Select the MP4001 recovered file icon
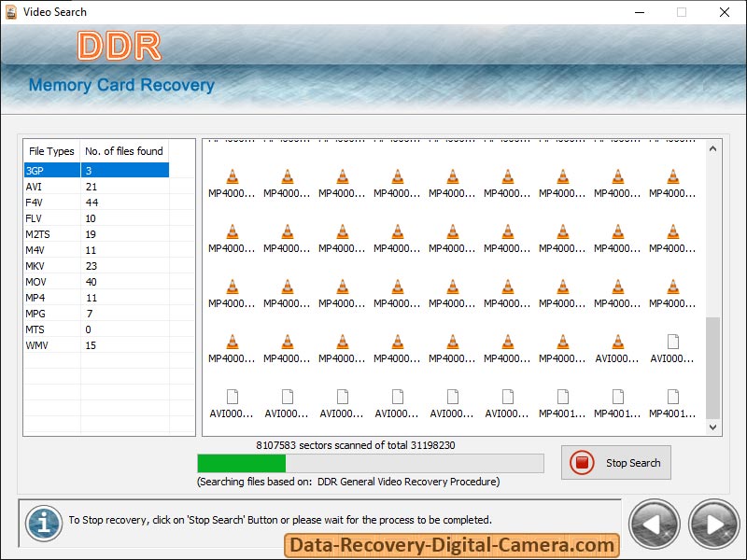747x560 pixels. 562,397
